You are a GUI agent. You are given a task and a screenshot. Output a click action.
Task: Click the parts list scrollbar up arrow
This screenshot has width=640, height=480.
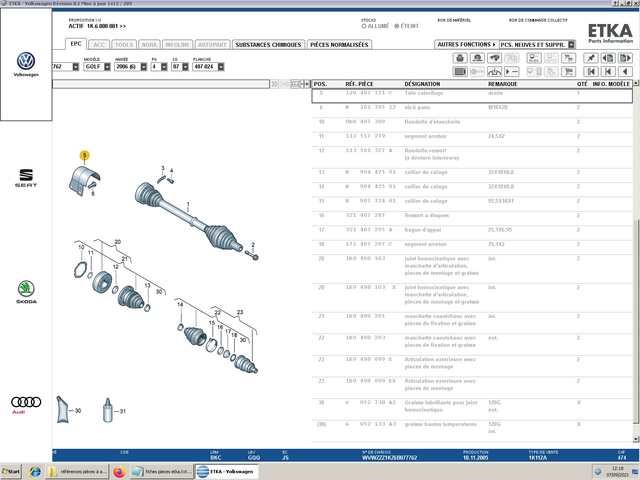point(636,83)
